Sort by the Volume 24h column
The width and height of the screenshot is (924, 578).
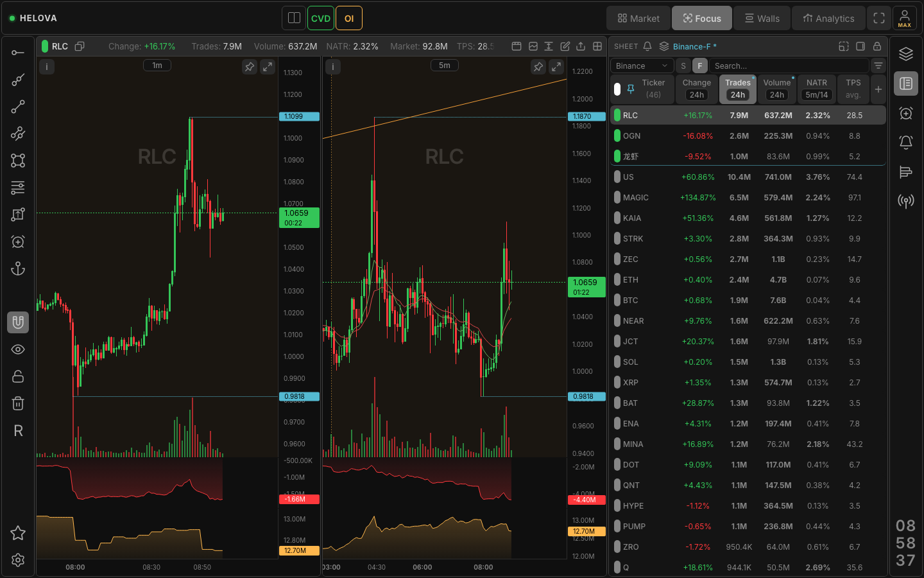[x=777, y=89]
